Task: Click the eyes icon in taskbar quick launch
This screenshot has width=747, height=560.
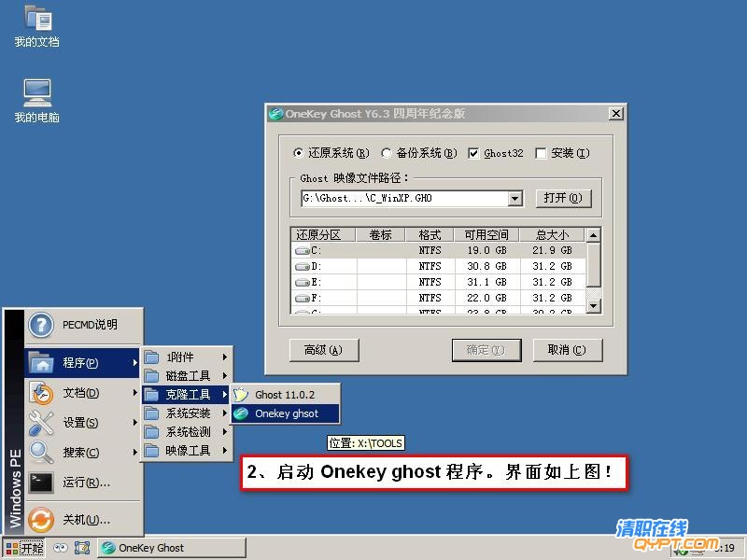Action: point(60,548)
